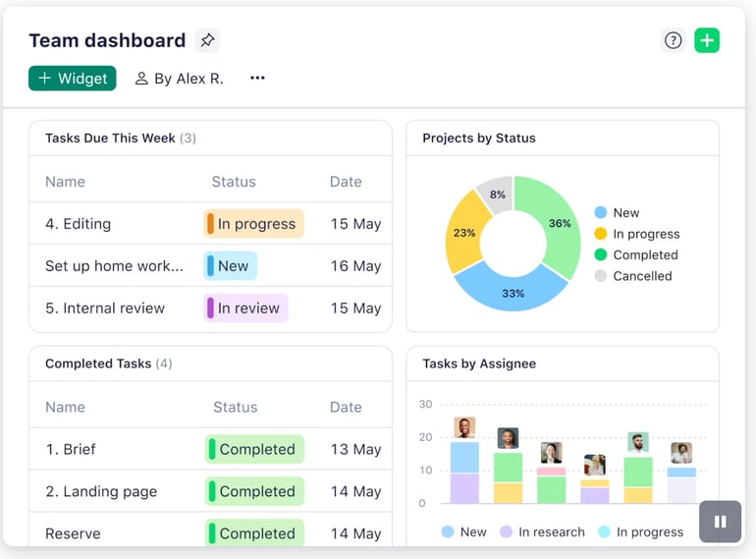Select 14 May date of Reserve

point(355,533)
